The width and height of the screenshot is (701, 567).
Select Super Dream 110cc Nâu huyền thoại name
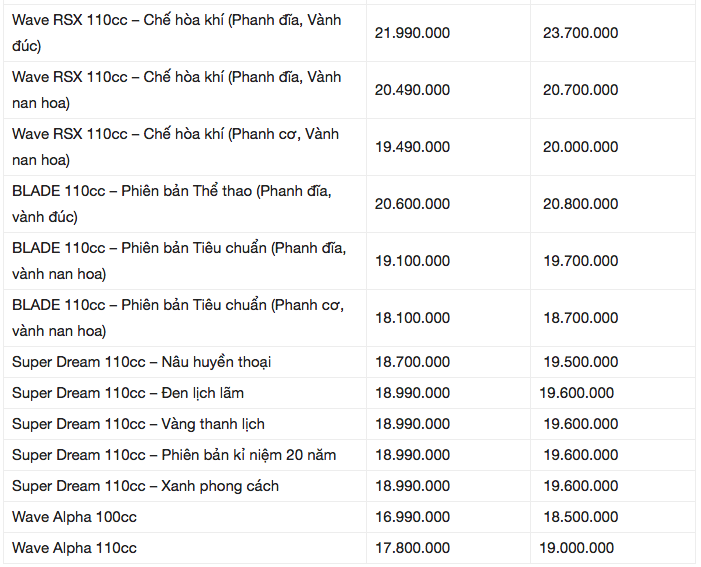[142, 362]
